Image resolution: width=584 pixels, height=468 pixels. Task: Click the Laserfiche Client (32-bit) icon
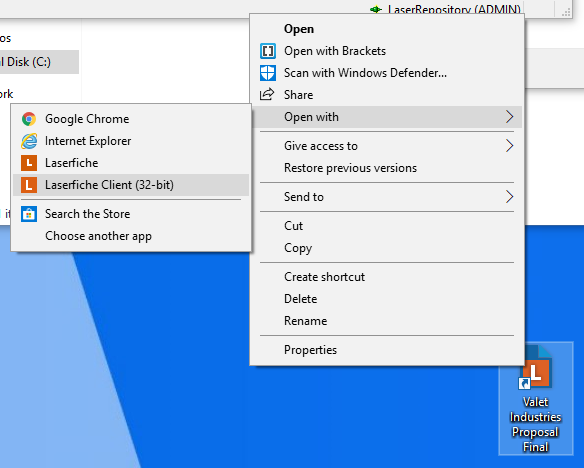coord(29,185)
